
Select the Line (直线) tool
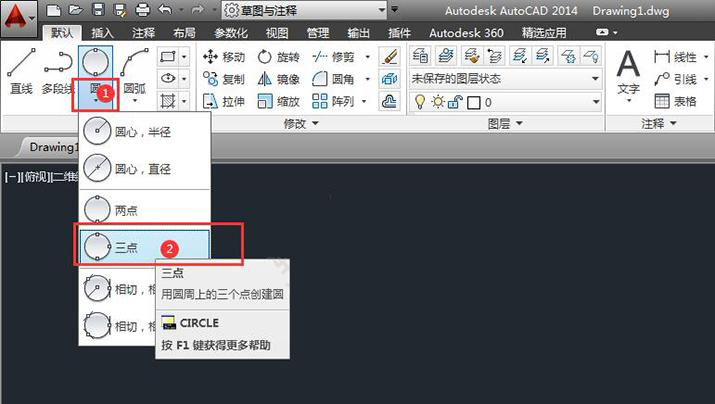click(21, 72)
